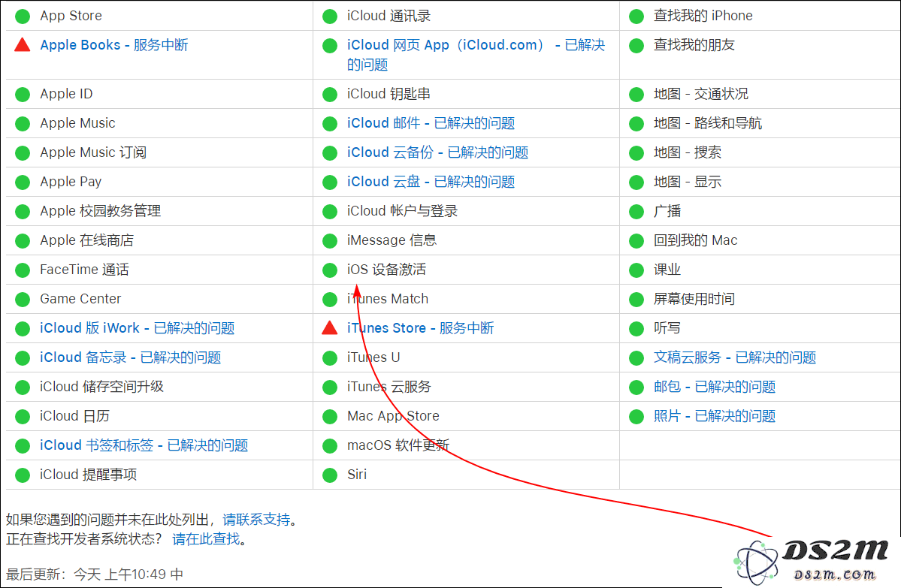Click the green dot beside Apple Pay
The image size is (901, 588).
tap(23, 182)
